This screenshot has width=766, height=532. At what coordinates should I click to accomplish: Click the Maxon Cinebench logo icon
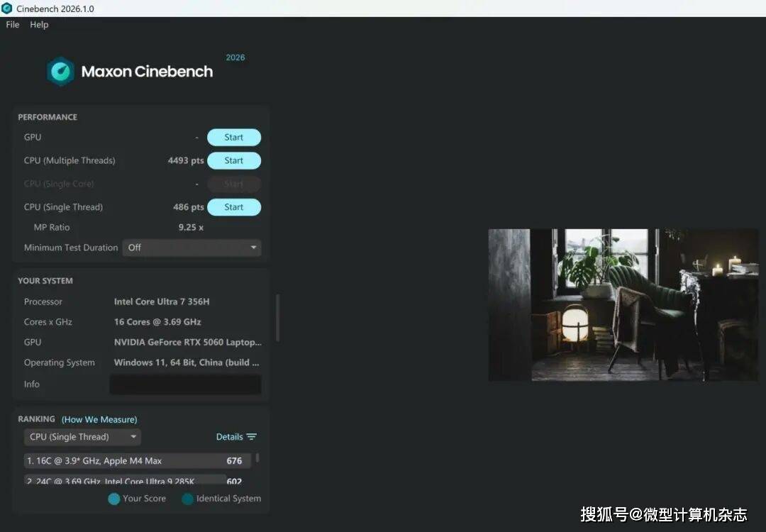[60, 72]
